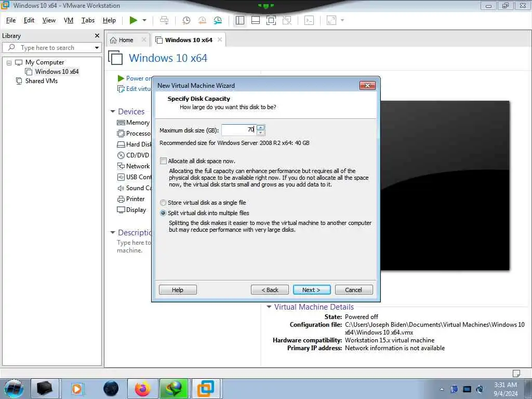The image size is (532, 399).
Task: Open the File menu
Action: point(11,20)
